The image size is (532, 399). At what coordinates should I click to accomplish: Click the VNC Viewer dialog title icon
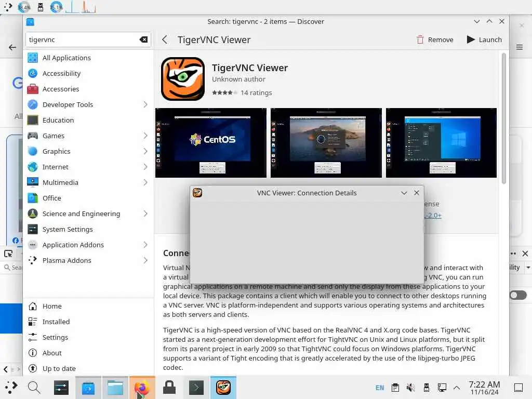tap(197, 193)
